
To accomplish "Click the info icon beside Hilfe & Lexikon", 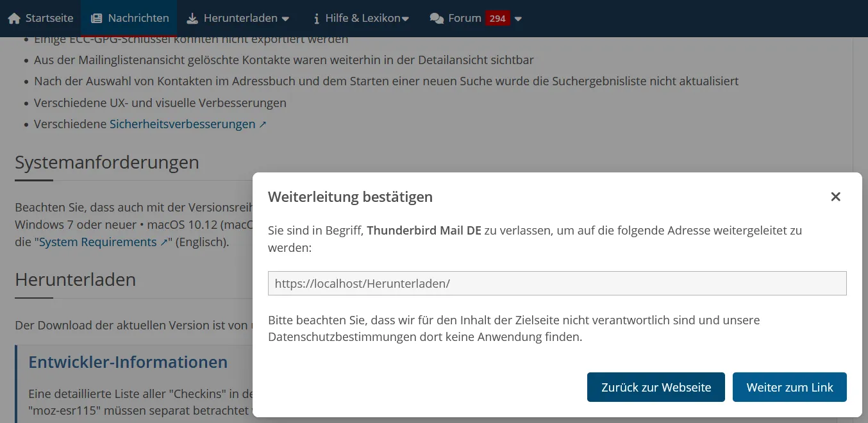I will coord(316,19).
